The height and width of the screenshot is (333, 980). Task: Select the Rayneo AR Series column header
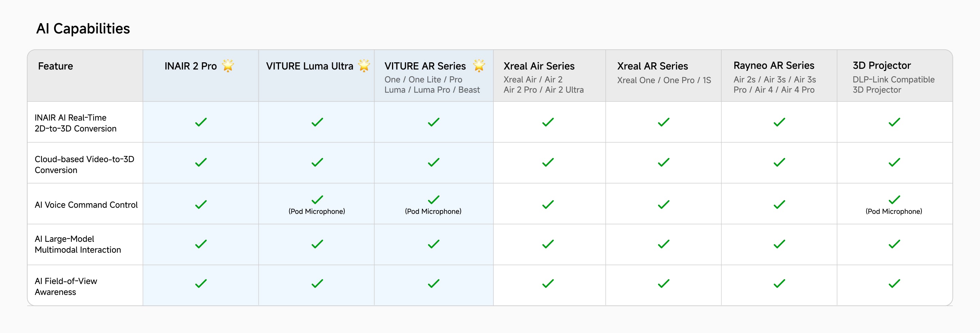click(x=774, y=65)
